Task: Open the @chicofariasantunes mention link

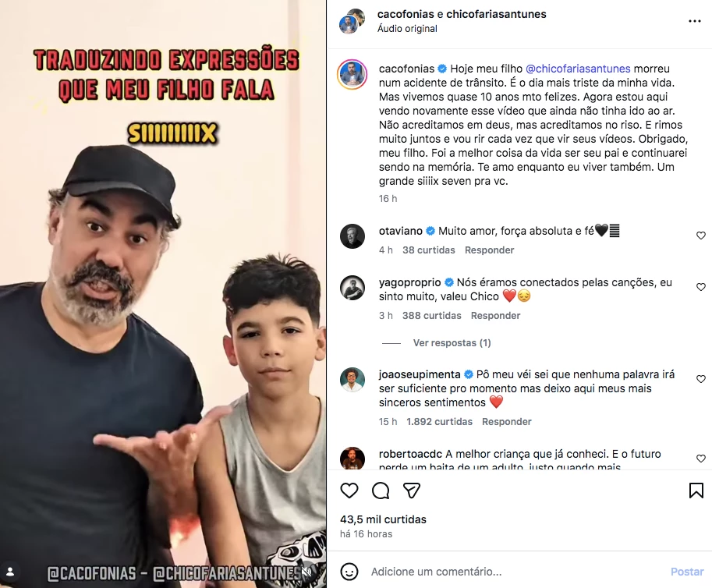Action: click(578, 69)
